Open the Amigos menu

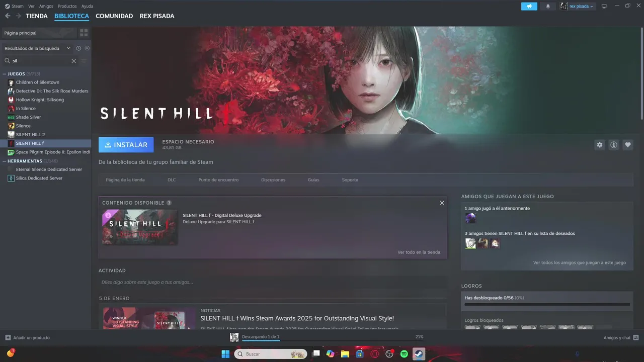pyautogui.click(x=46, y=6)
